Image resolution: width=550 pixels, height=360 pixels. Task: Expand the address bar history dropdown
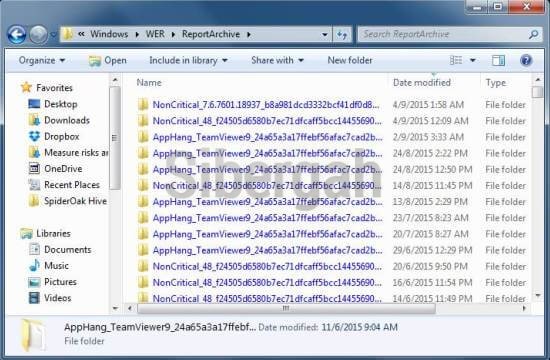[325, 34]
